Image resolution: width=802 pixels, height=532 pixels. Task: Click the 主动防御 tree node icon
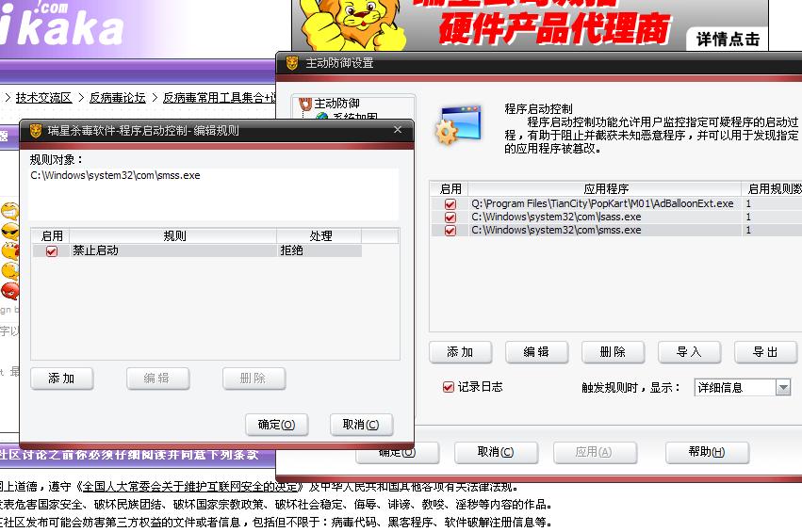(x=305, y=104)
